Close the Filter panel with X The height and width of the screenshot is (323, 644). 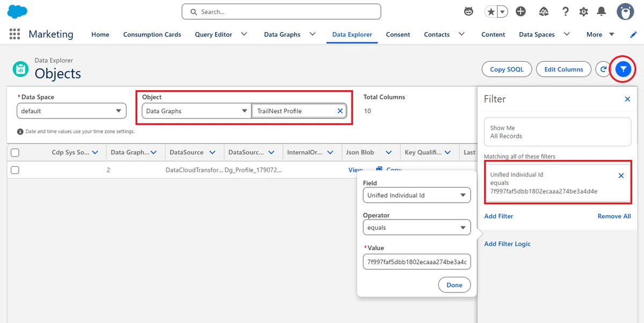pos(627,99)
